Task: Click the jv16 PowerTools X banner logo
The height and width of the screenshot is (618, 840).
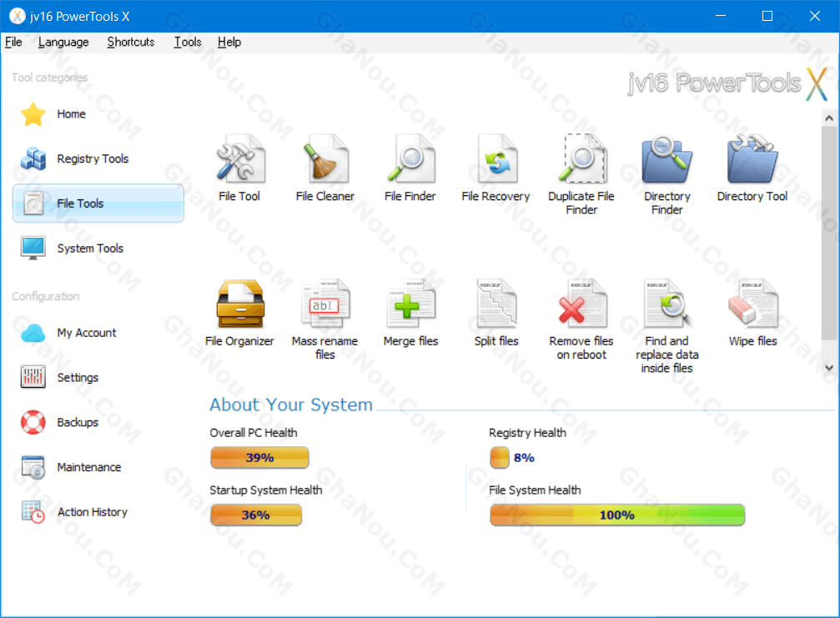Action: (x=727, y=83)
